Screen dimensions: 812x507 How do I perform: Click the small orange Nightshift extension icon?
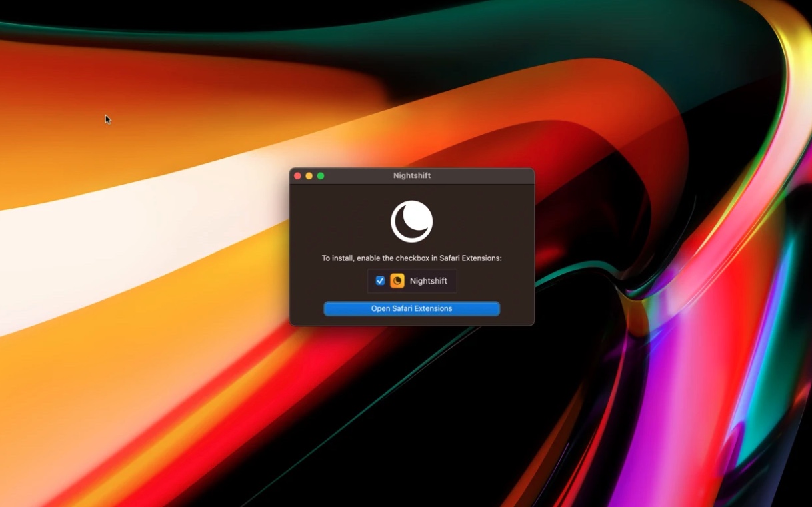point(397,281)
